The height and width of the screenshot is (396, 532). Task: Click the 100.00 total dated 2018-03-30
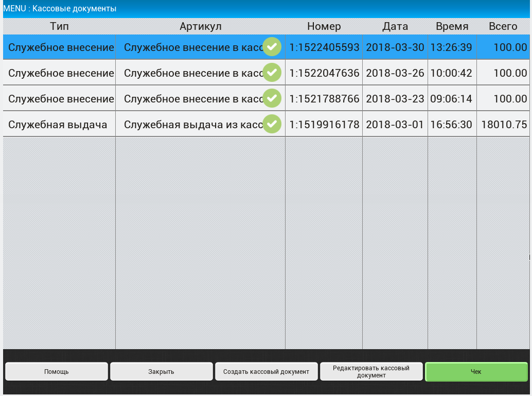503,47
